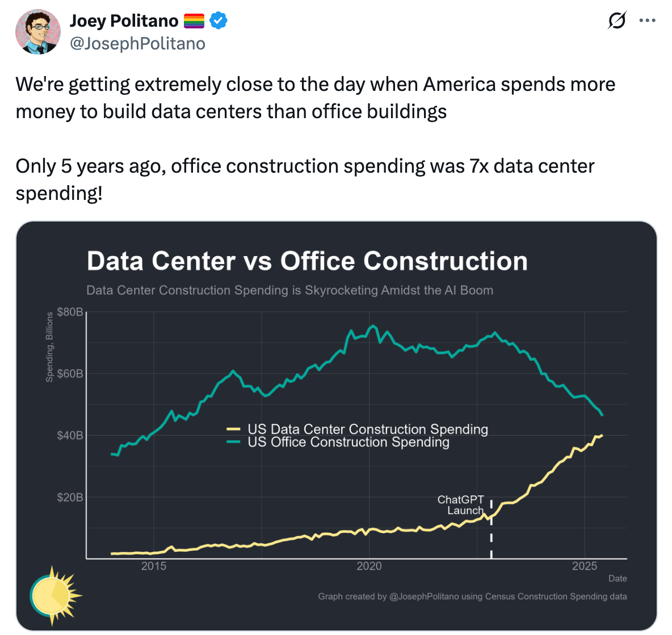Click the Joey Politano display name
The width and height of the screenshot is (672, 635).
124,20
